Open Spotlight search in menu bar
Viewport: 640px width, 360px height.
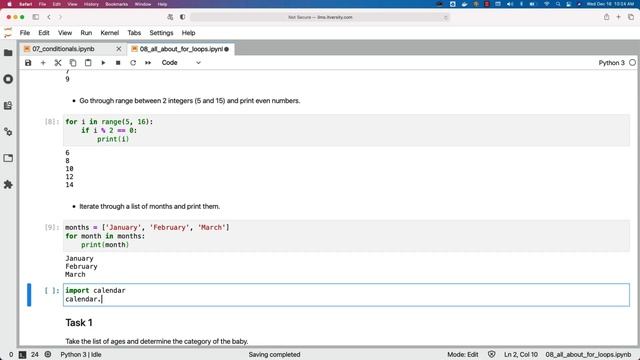(x=558, y=4)
